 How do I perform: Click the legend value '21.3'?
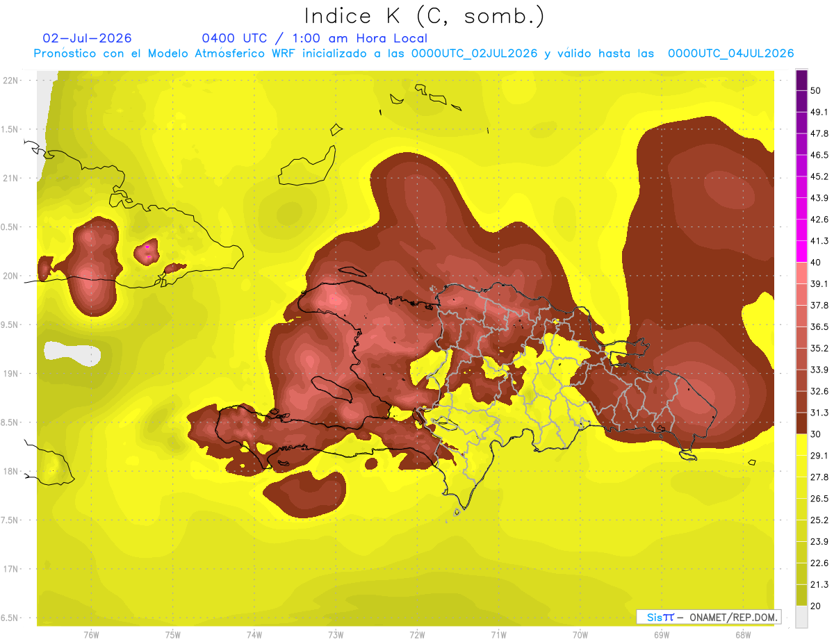click(819, 584)
